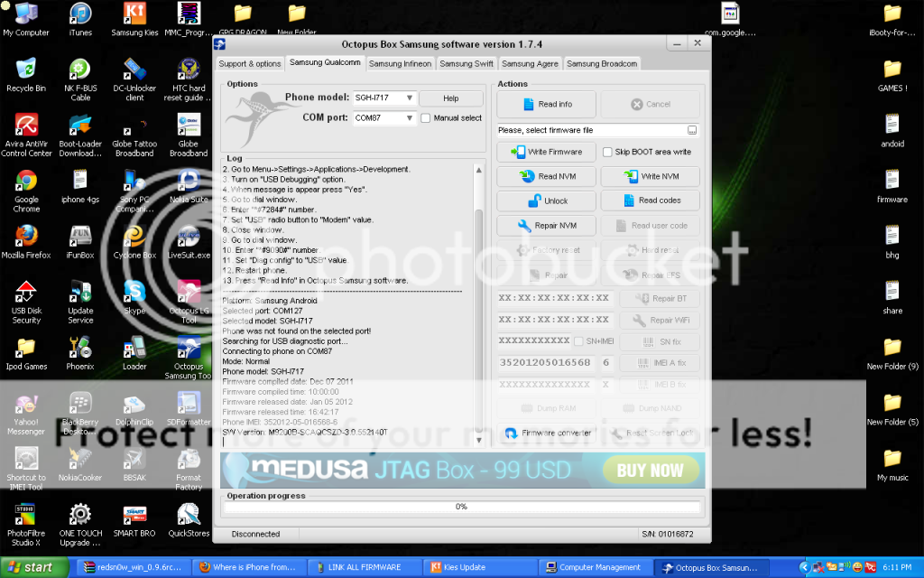Switch to Computer Management taskbar item
Image resolution: width=924 pixels, height=578 pixels.
coord(596,567)
